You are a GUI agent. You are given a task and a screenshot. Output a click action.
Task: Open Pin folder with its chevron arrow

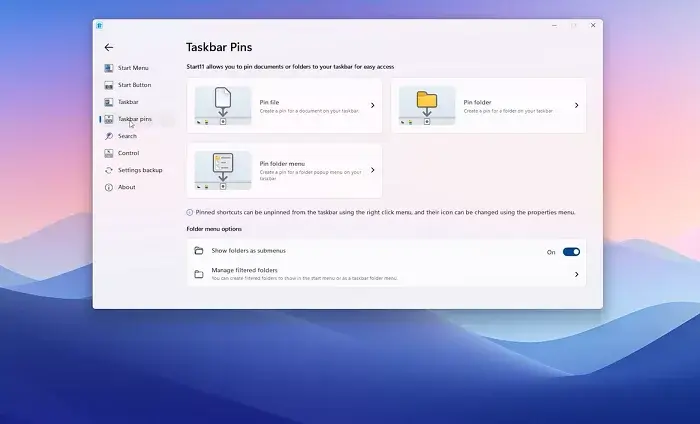click(577, 105)
